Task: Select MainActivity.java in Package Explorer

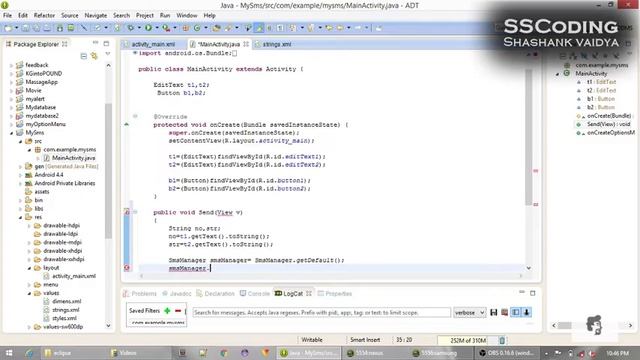Action: [x=73, y=158]
